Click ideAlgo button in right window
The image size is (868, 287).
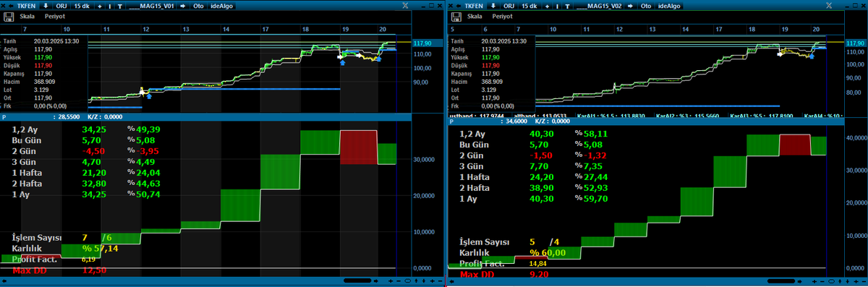(669, 6)
